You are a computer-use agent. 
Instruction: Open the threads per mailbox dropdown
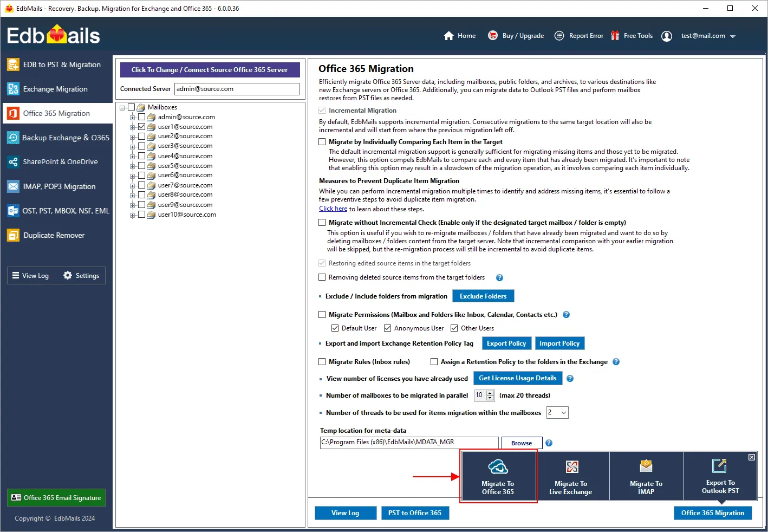(563, 412)
